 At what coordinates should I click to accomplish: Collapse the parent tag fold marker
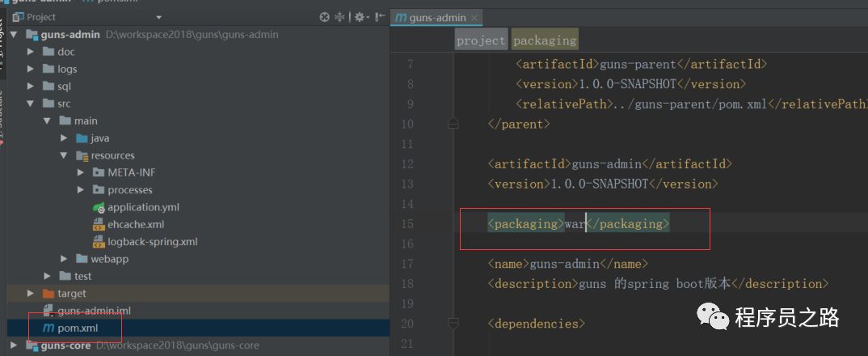[x=453, y=124]
